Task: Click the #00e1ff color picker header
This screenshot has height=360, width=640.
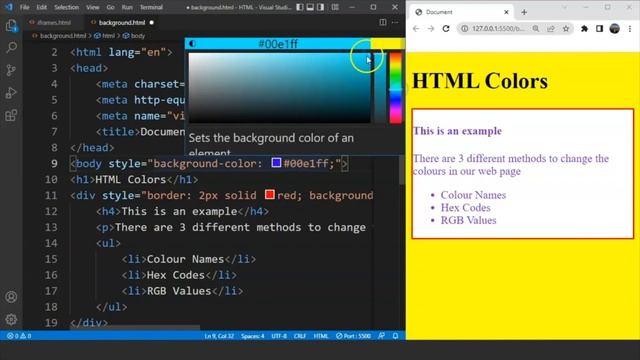Action: click(278, 44)
